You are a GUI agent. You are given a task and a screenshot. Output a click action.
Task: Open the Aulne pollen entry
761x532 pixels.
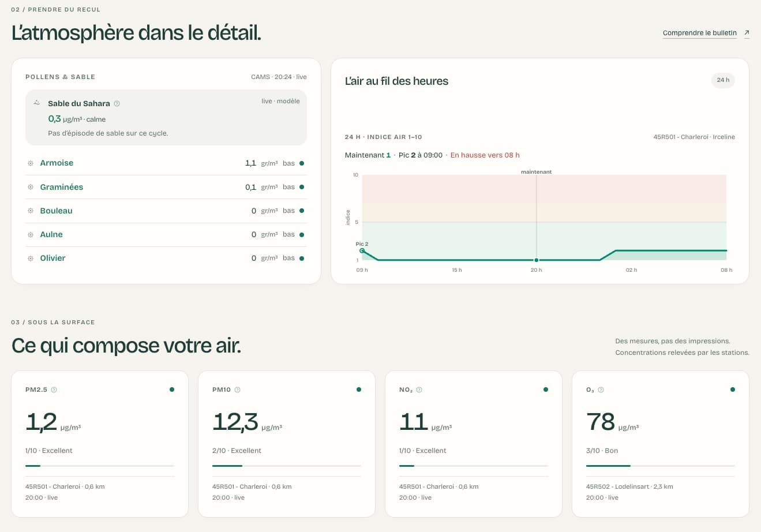click(51, 235)
